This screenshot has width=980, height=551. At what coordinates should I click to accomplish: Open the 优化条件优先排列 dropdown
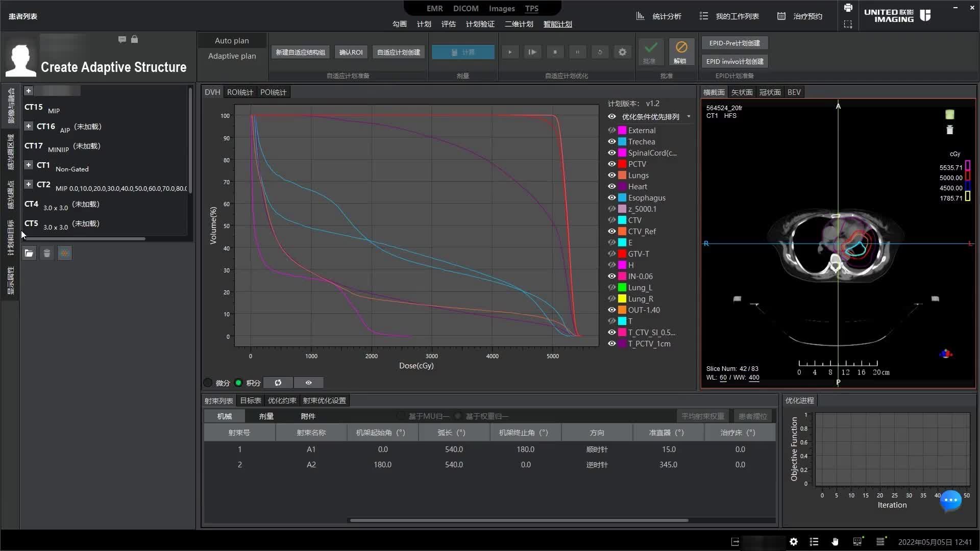(689, 117)
